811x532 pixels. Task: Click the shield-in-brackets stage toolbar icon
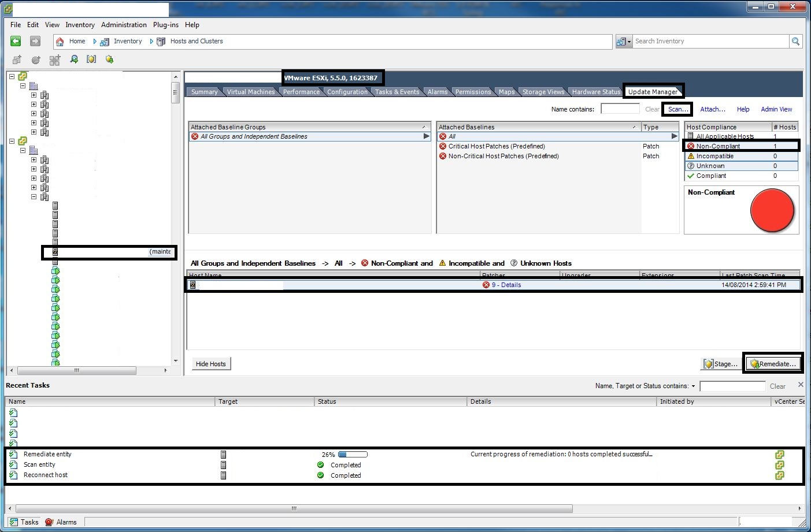(91, 59)
